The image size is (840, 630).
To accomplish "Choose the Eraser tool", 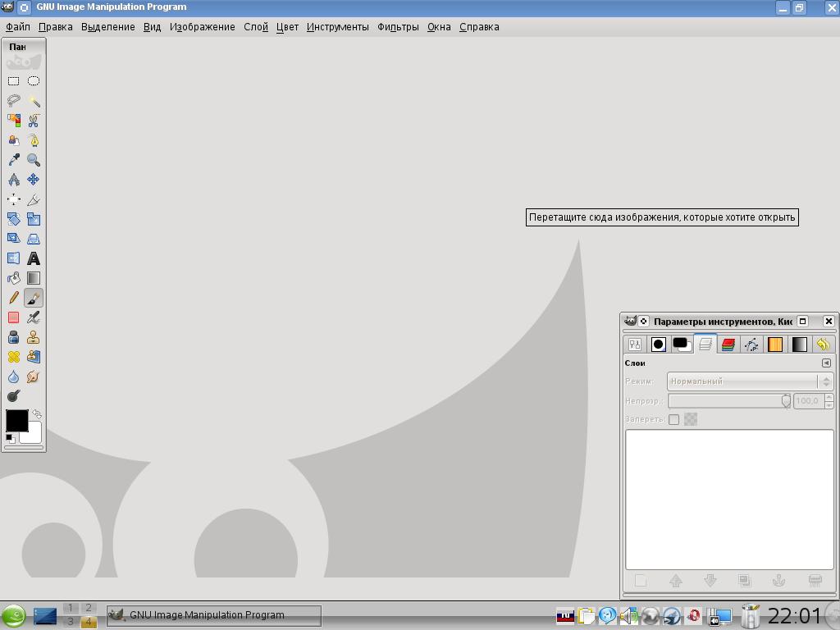I will (x=14, y=317).
